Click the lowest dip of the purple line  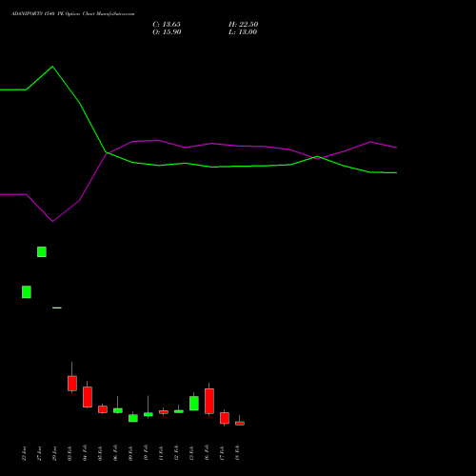coord(52,221)
